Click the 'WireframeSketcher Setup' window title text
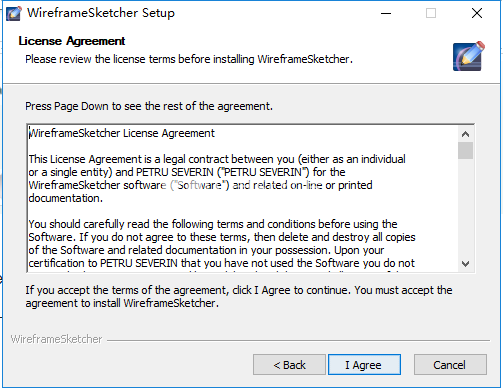 click(101, 13)
